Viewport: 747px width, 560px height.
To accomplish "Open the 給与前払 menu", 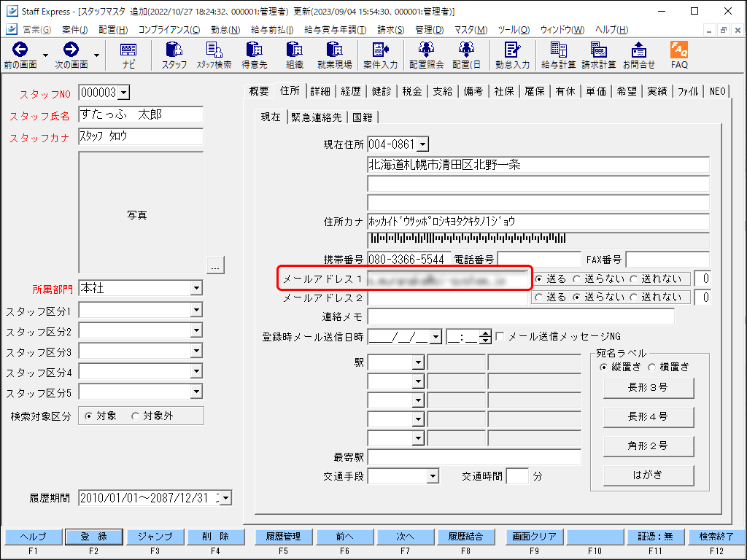I will tap(271, 30).
